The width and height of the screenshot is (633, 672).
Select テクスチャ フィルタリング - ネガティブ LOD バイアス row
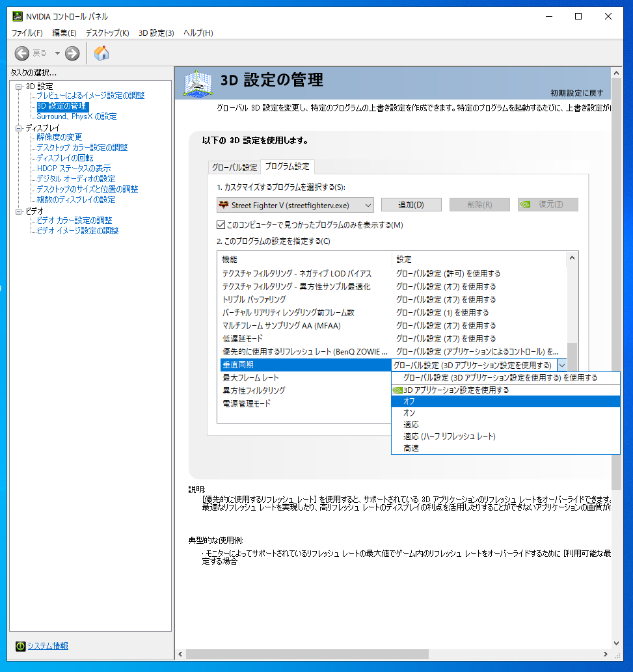coord(392,273)
